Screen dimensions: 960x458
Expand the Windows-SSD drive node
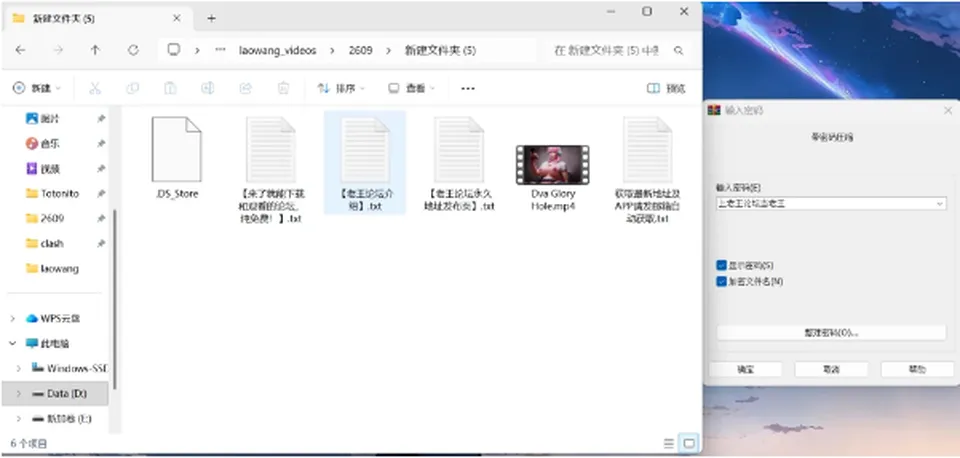pos(18,369)
